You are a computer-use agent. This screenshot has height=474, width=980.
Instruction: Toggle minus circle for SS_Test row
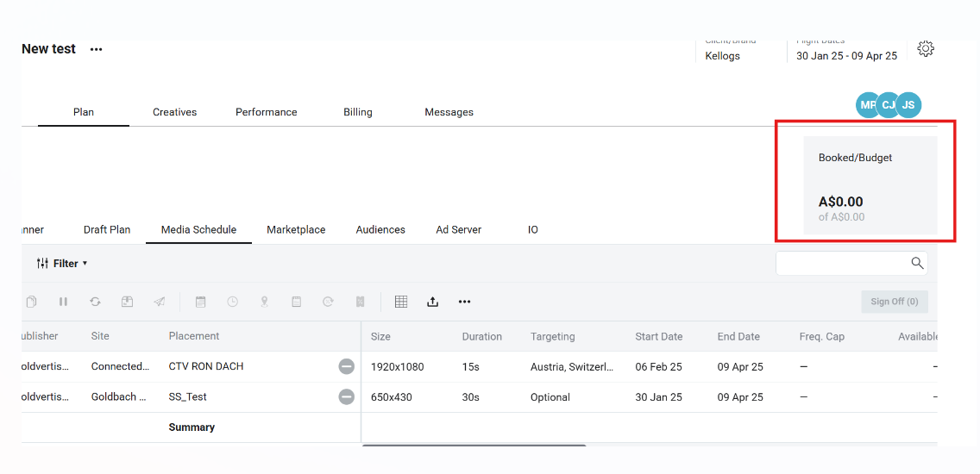[346, 397]
